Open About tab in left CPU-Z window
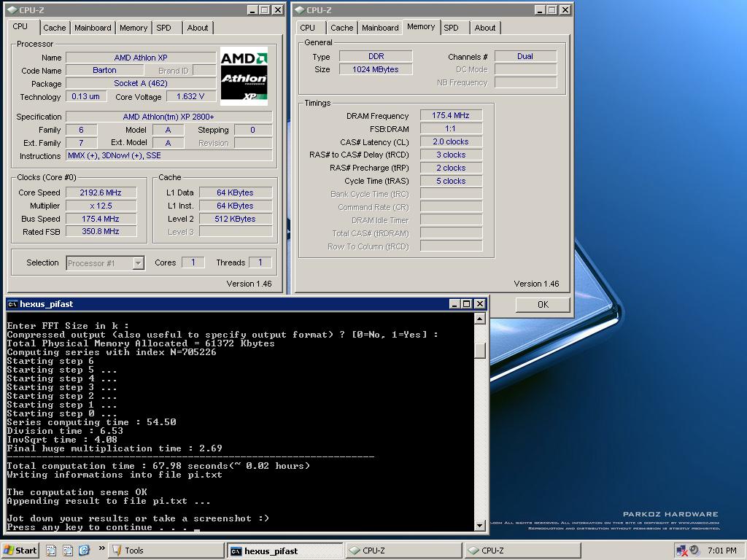The height and width of the screenshot is (560, 747). click(x=197, y=28)
